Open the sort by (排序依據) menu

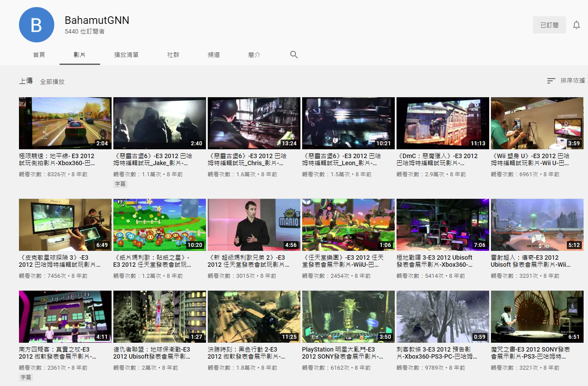[x=566, y=81]
